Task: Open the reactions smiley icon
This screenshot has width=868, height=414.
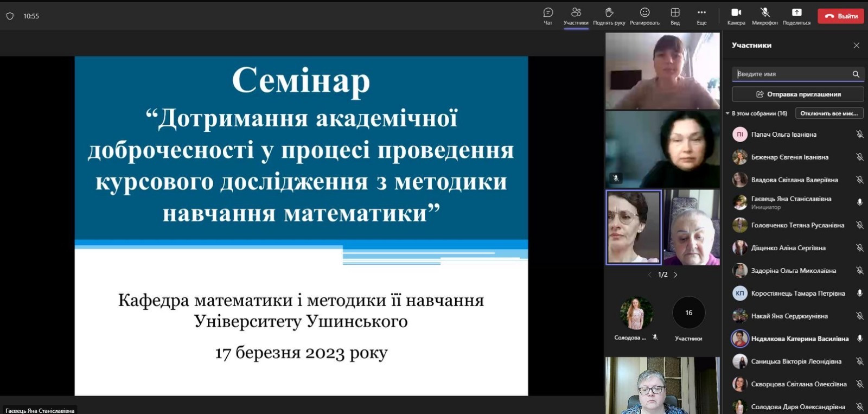Action: tap(644, 13)
